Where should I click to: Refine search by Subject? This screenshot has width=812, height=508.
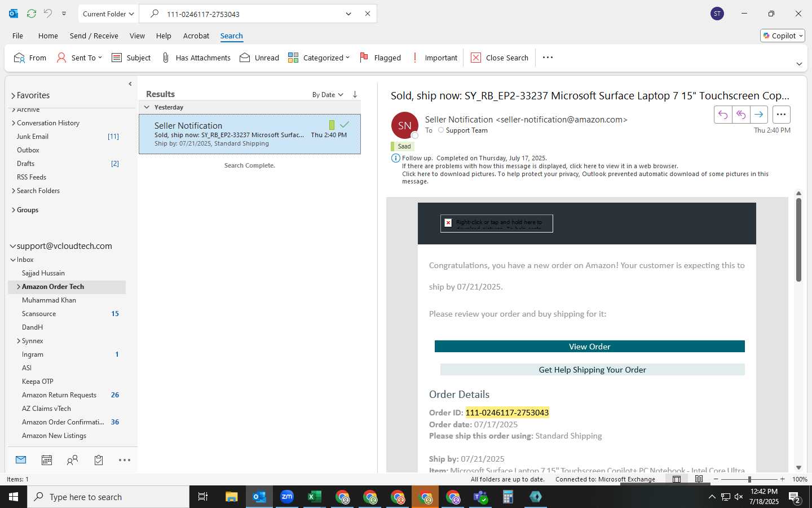click(x=131, y=58)
